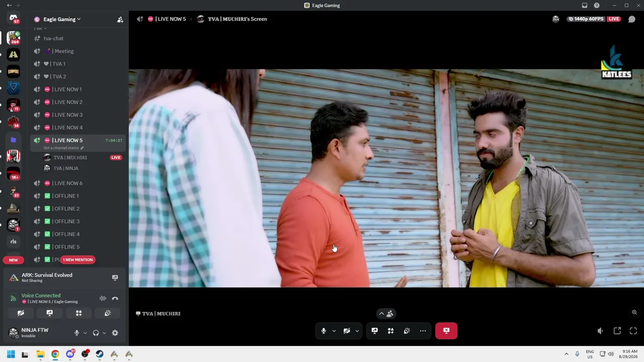Screen dimensions: 644x362
Task: Pop out the stream window
Action: pyautogui.click(x=617, y=331)
